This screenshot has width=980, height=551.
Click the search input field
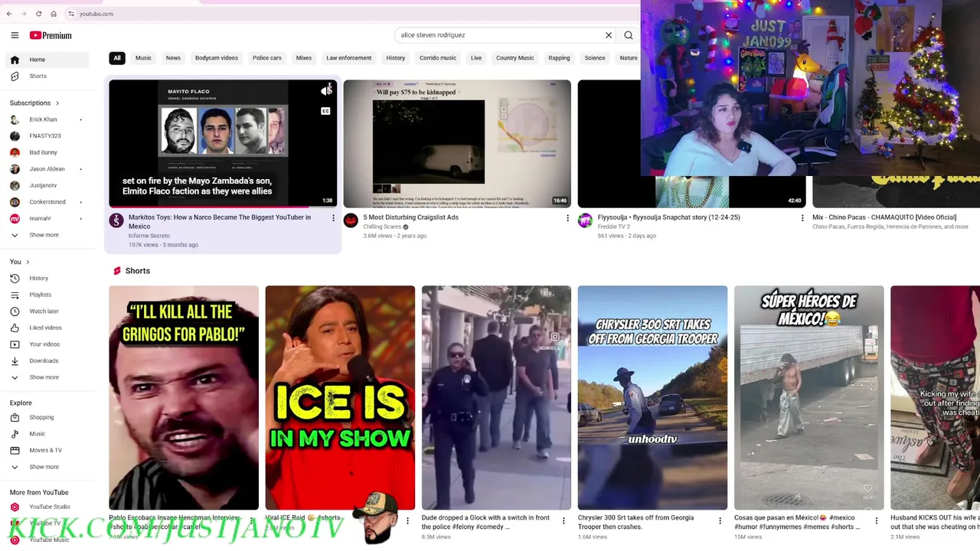[x=501, y=35]
